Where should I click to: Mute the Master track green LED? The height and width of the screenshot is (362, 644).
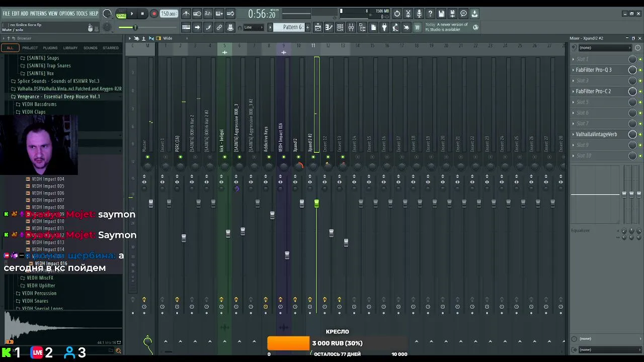pyautogui.click(x=147, y=157)
